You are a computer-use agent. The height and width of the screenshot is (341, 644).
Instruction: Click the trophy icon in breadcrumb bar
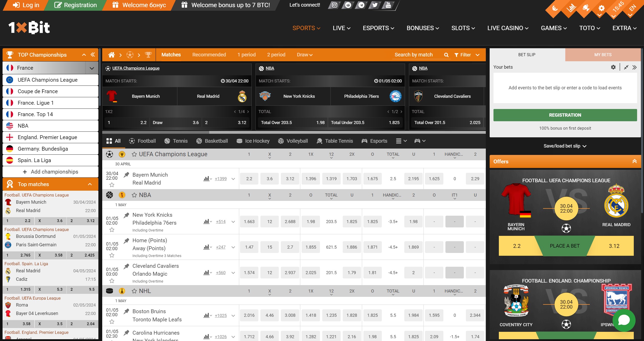point(148,55)
